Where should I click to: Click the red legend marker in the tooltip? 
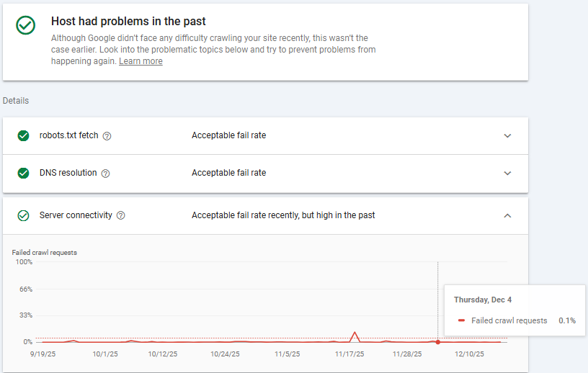[x=462, y=320]
